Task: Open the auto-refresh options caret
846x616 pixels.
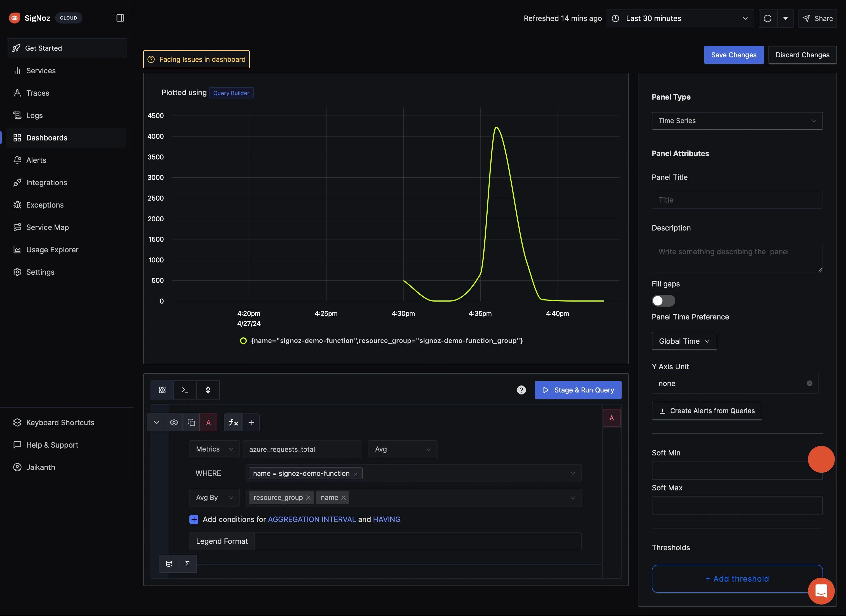Action: (786, 18)
